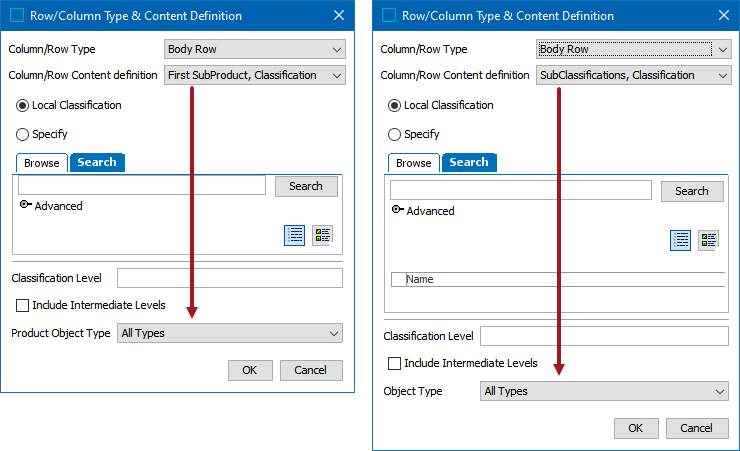This screenshot has width=740, height=451.
Task: Switch to Browse tab in left dialog
Action: click(x=42, y=163)
